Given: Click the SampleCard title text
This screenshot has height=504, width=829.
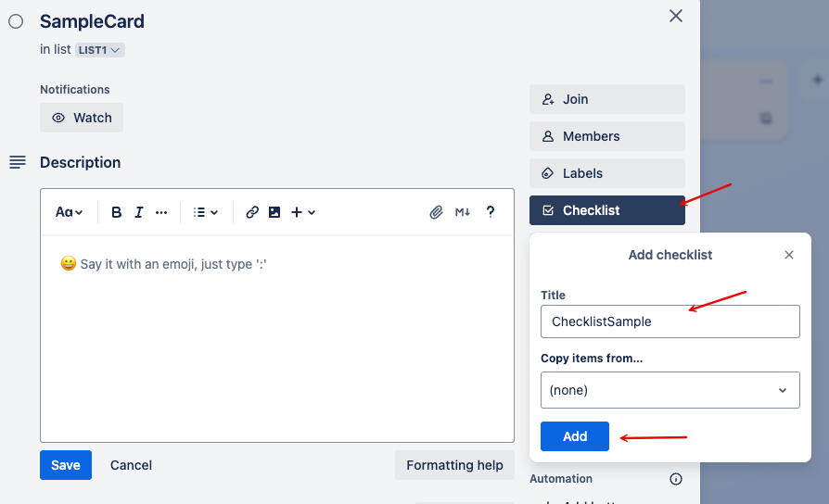Looking at the screenshot, I should (x=92, y=21).
